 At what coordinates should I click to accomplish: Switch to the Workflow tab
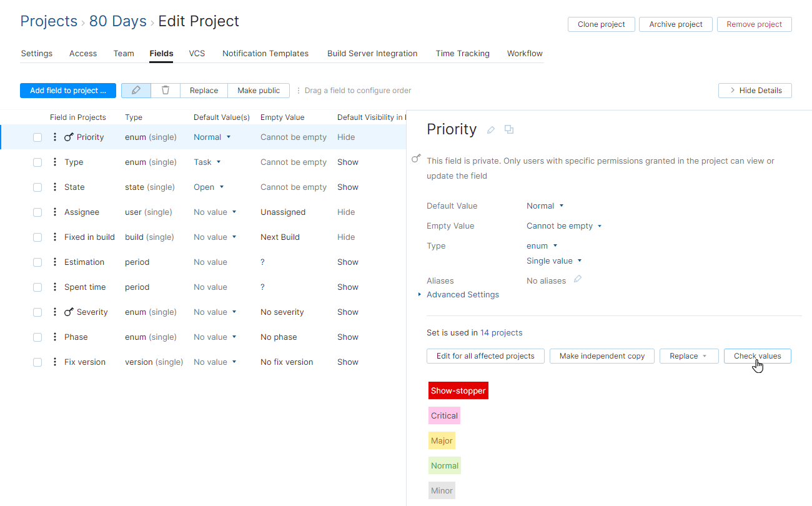click(x=525, y=53)
